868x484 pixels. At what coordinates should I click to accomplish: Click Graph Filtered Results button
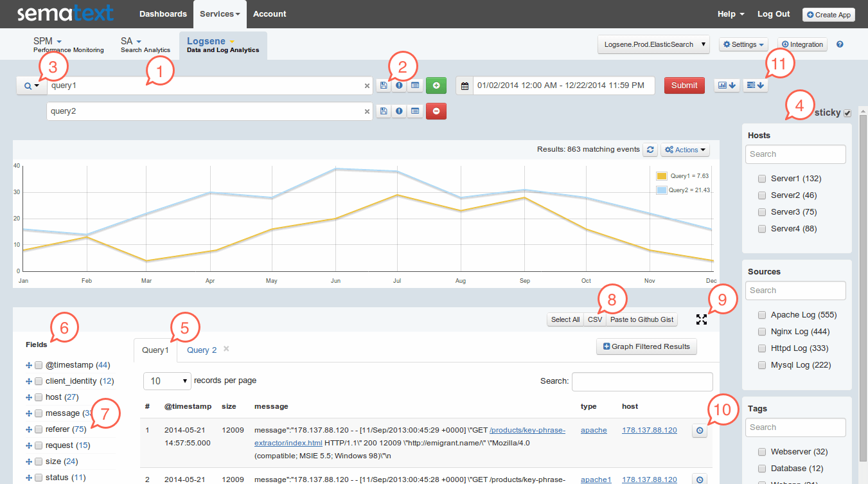pyautogui.click(x=646, y=346)
